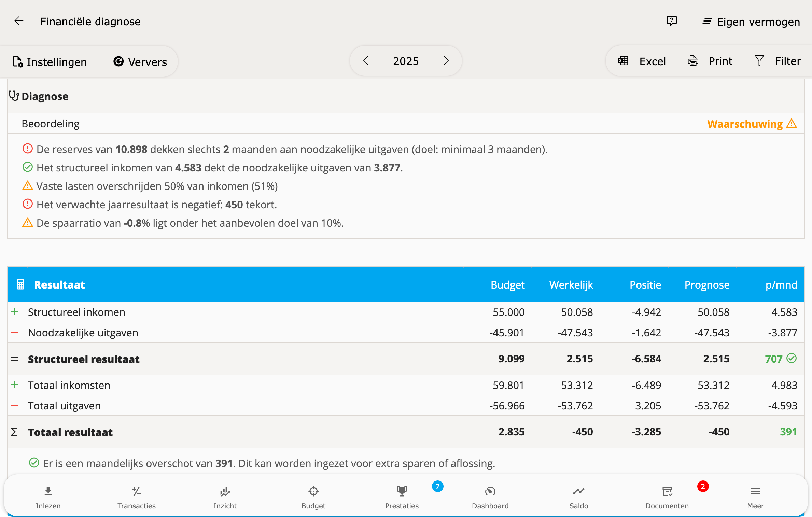The image size is (812, 517).
Task: Open the Documenten tab
Action: click(667, 497)
